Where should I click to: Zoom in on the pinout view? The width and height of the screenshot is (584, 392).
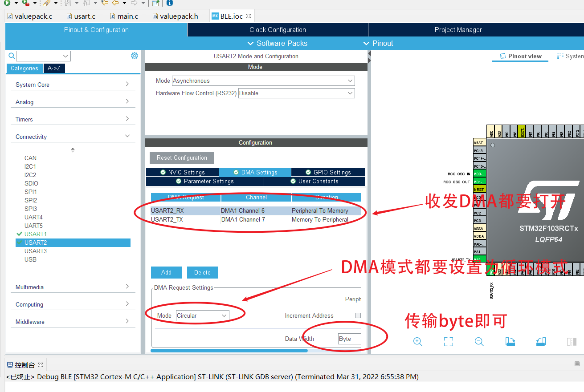point(417,342)
